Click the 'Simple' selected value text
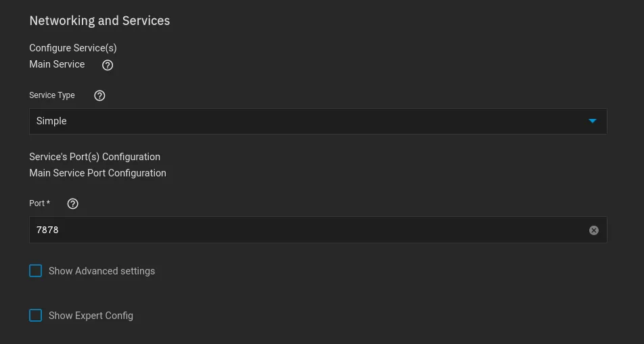Image resolution: width=644 pixels, height=344 pixels. tap(51, 121)
